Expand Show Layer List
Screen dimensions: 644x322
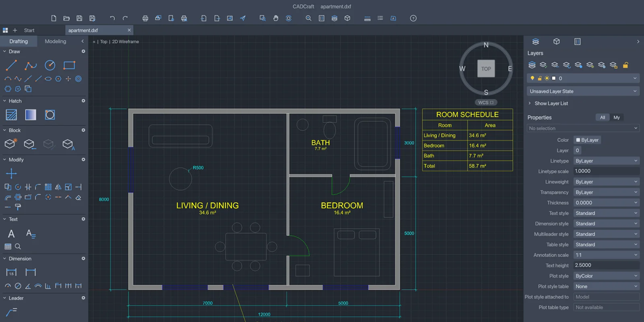click(x=548, y=104)
